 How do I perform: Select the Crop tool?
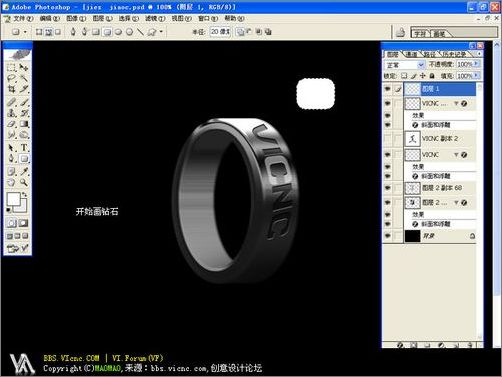click(11, 89)
